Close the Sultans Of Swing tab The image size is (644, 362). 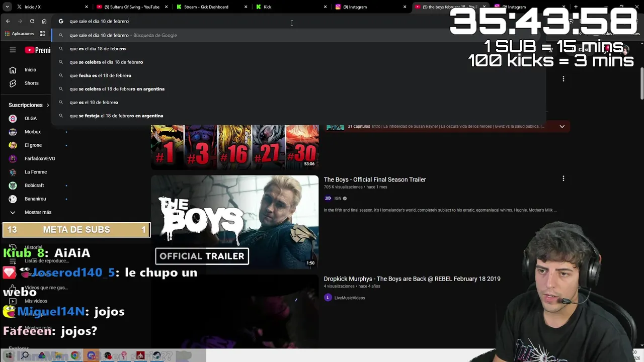[167, 7]
